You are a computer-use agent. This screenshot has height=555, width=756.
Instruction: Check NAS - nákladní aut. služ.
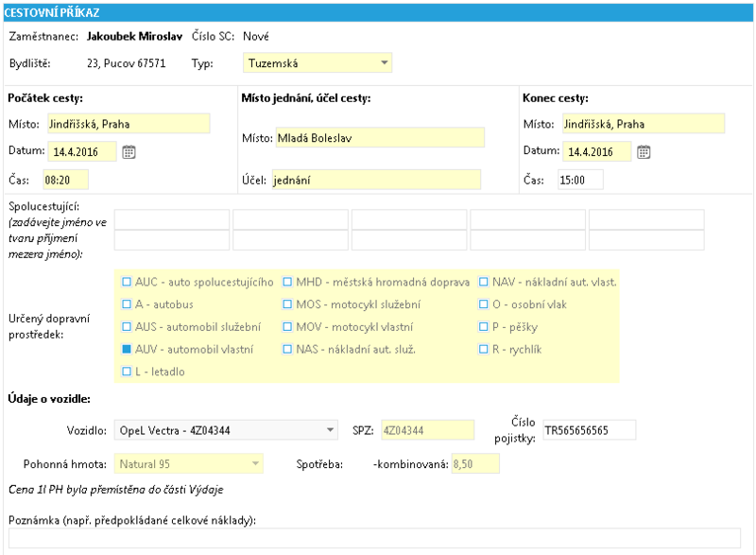[x=287, y=349]
